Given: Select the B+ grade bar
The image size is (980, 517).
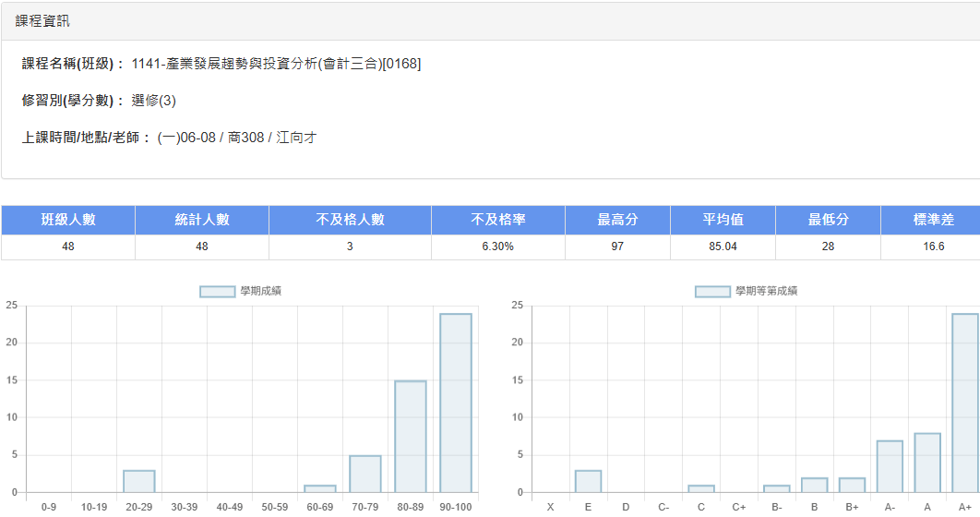Looking at the screenshot, I should (852, 485).
